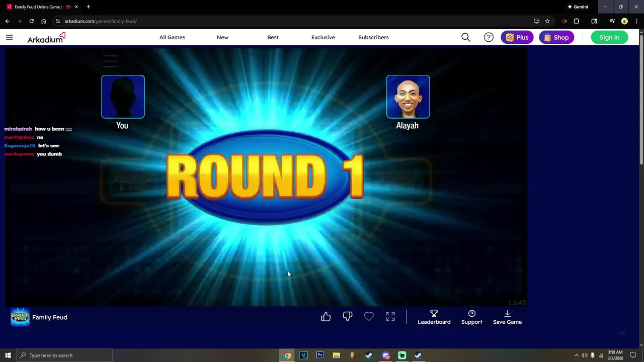Dislike the game with thumbs down
644x362 pixels.
[x=348, y=316]
